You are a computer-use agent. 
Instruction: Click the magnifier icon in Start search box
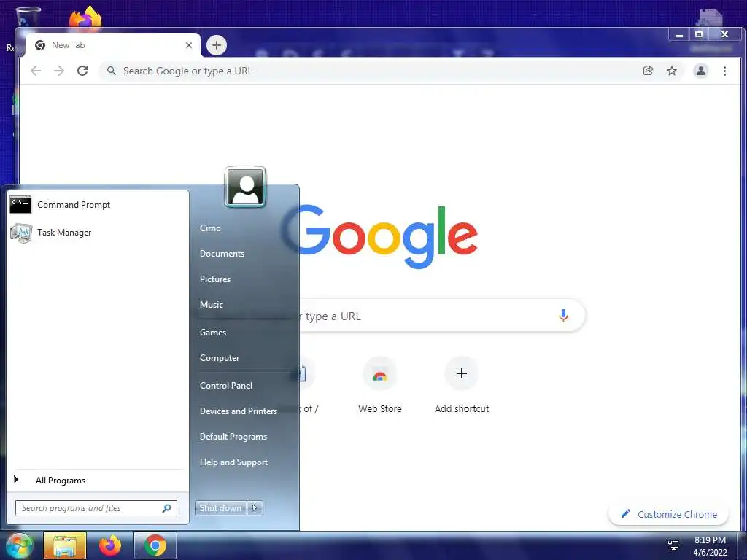tap(167, 508)
